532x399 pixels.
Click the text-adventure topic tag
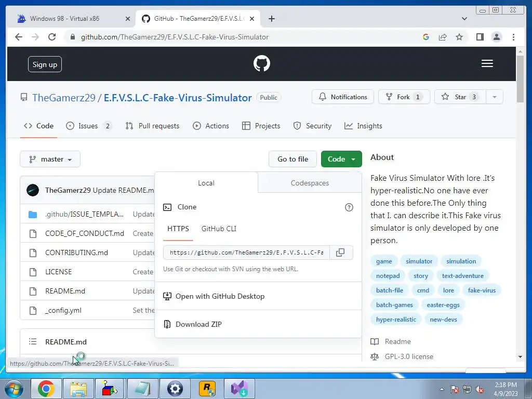tap(463, 276)
